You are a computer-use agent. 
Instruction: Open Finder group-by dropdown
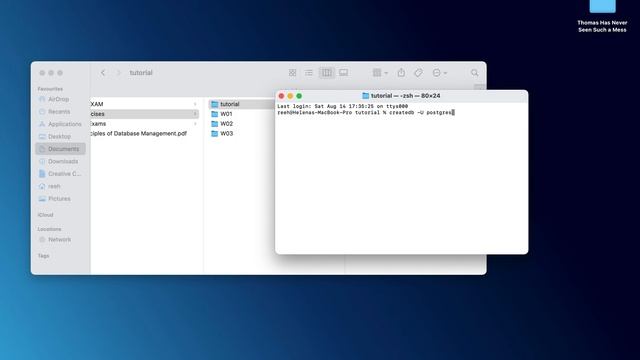click(380, 73)
